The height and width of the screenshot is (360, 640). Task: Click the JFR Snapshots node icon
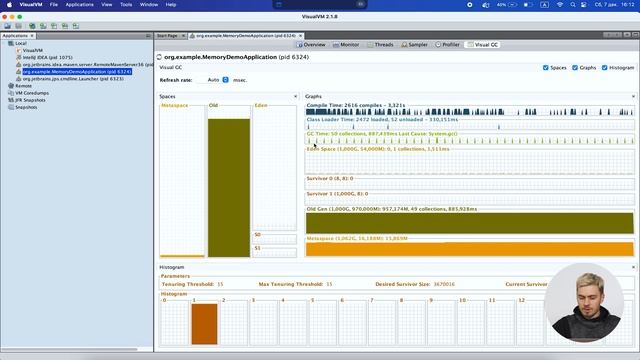[11, 100]
